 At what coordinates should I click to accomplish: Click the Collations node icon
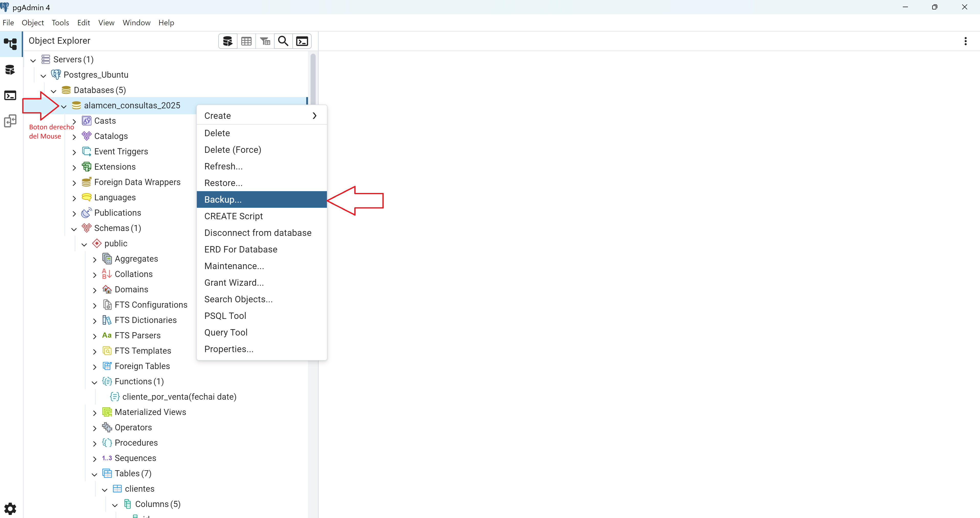(107, 274)
